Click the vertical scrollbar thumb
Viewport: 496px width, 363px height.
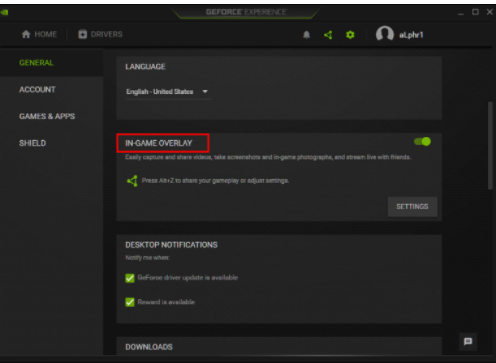[490, 146]
